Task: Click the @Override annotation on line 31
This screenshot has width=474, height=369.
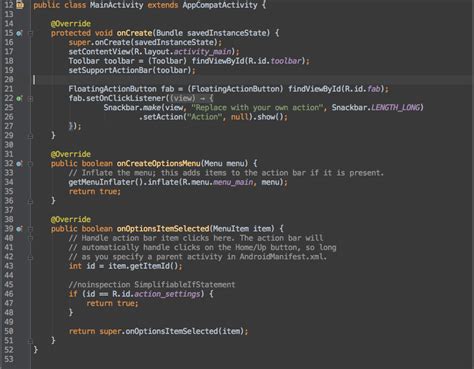Action: (71, 154)
